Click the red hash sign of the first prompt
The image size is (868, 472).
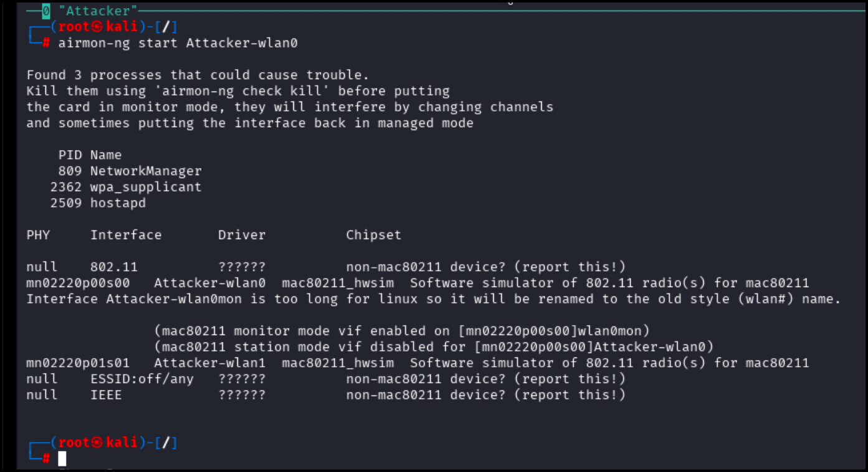[46, 43]
